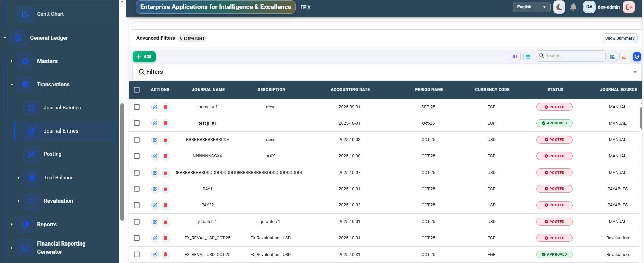This screenshot has height=263, width=644.
Task: Delete the NNNNNNCCXX journal entry
Action: tap(165, 156)
